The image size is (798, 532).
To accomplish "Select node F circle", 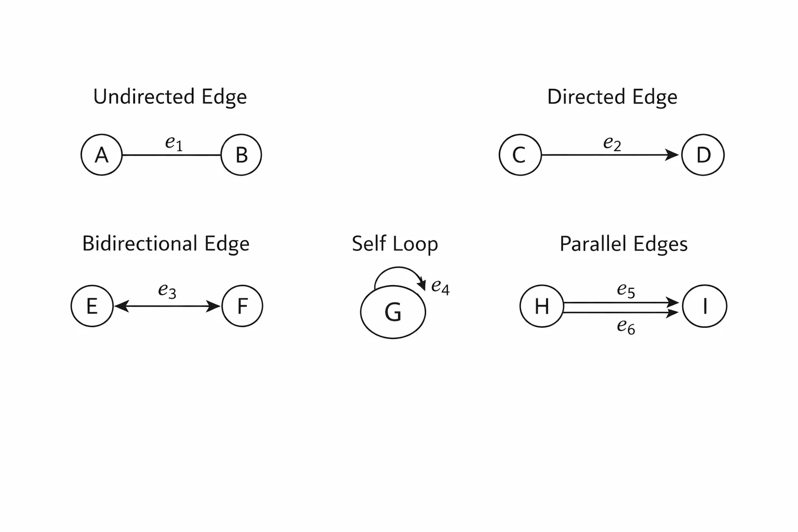I will tap(242, 306).
